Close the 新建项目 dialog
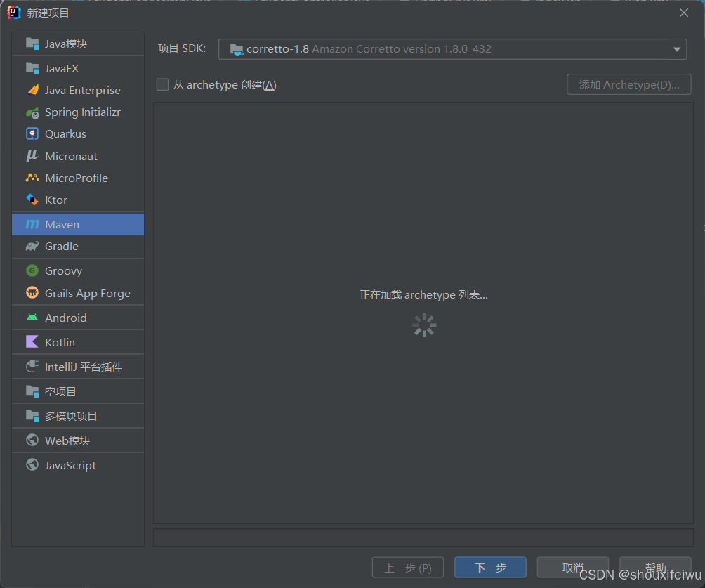This screenshot has height=588, width=705. coord(684,13)
